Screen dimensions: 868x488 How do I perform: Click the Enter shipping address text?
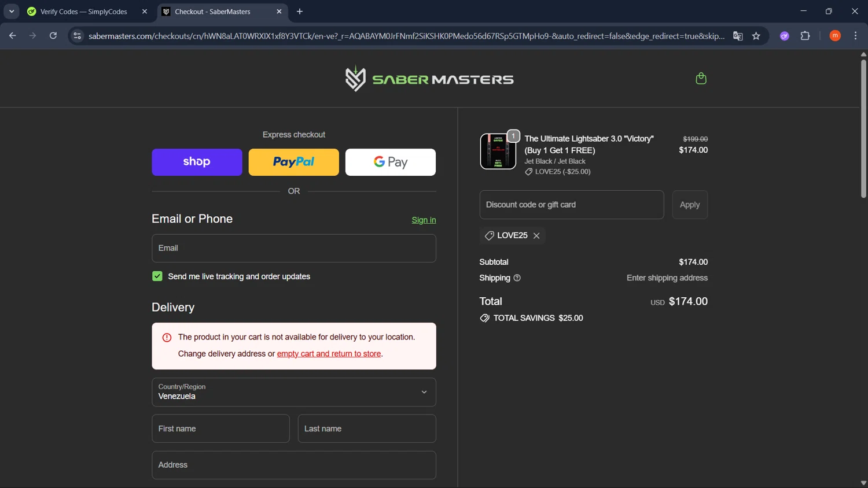point(667,278)
